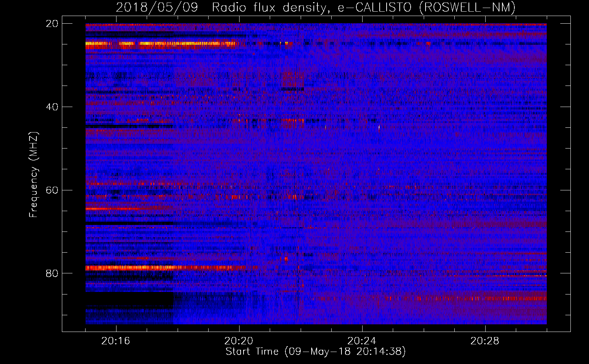The height and width of the screenshot is (364, 589).
Task: Click the '60' frequency tick label
Action: (x=52, y=190)
